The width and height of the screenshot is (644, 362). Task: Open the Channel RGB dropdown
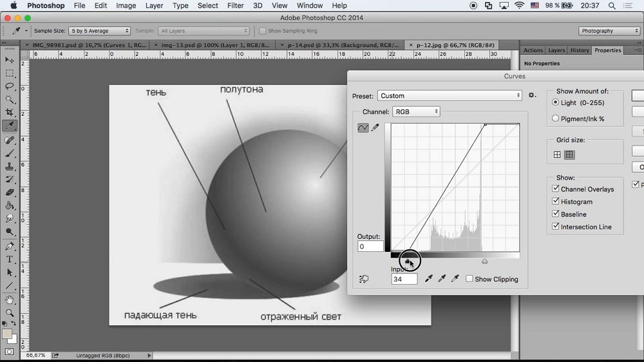click(x=416, y=112)
